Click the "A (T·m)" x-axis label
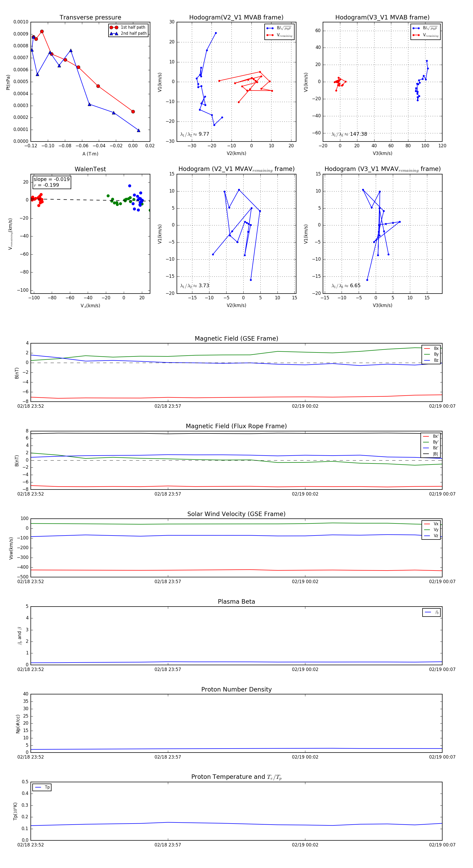 pyautogui.click(x=90, y=154)
